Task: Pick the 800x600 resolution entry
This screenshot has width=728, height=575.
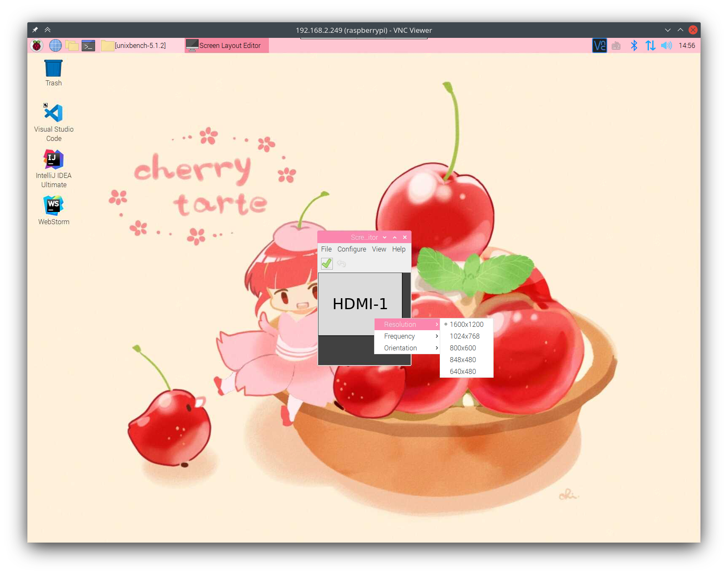Action: pyautogui.click(x=462, y=348)
